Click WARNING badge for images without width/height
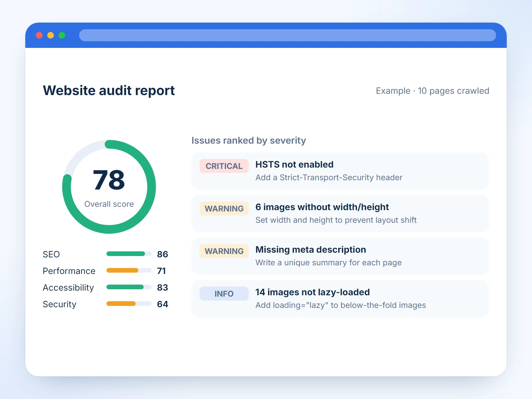532x399 pixels. click(224, 208)
